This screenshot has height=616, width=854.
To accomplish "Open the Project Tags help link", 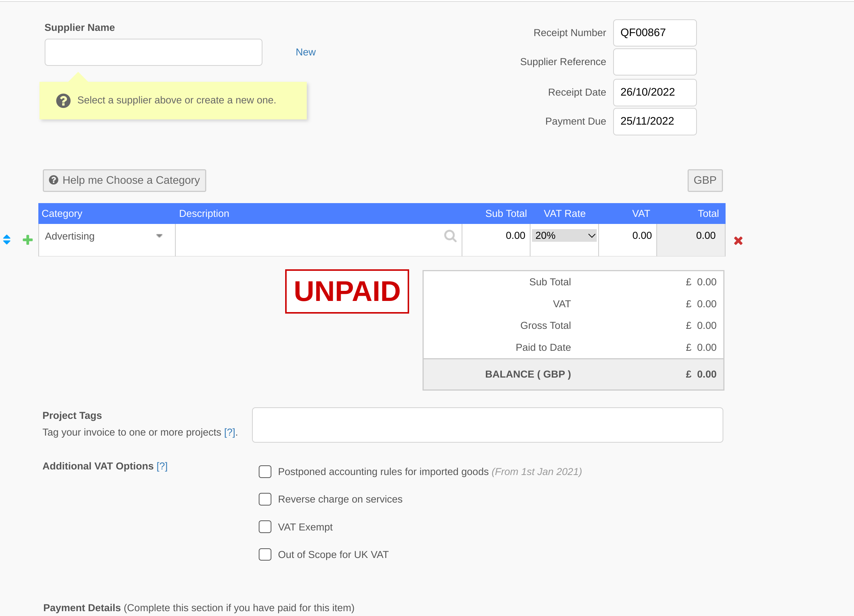I will tap(229, 432).
